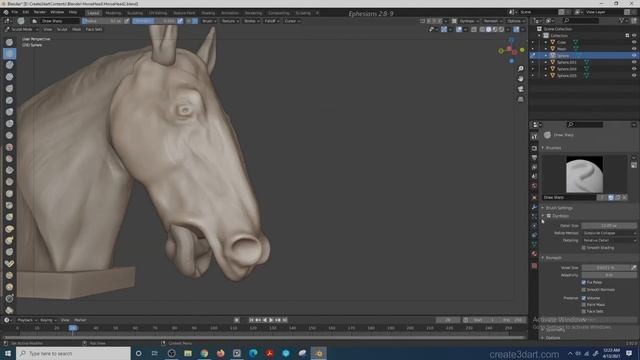
Task: Click the Windows taskbar search box
Action: click(73, 353)
